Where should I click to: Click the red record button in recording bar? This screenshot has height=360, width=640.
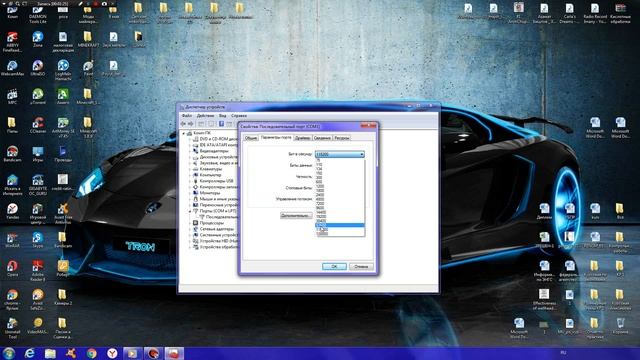[x=96, y=3]
